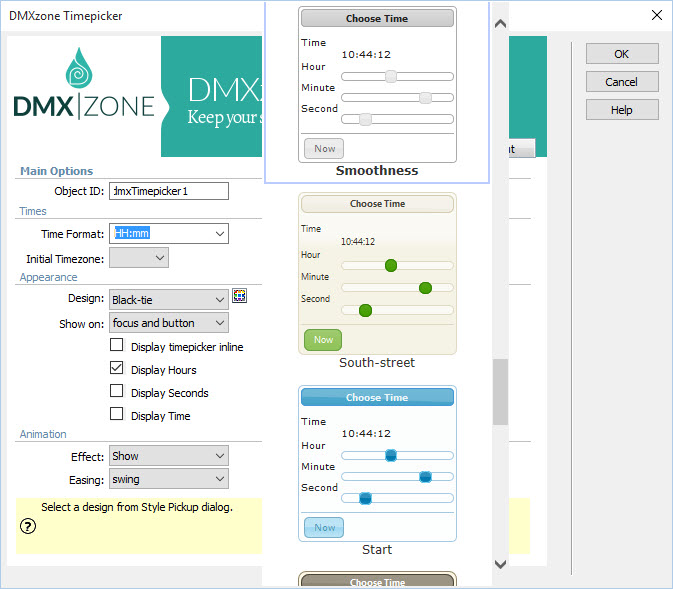The image size is (673, 589).
Task: Click the Object ID input field
Action: (x=169, y=191)
